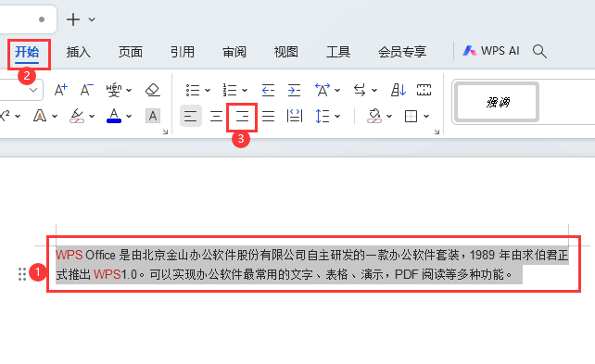Expand shading color dropdown arrow
Viewport: 595px width, 364px height.
pos(389,116)
